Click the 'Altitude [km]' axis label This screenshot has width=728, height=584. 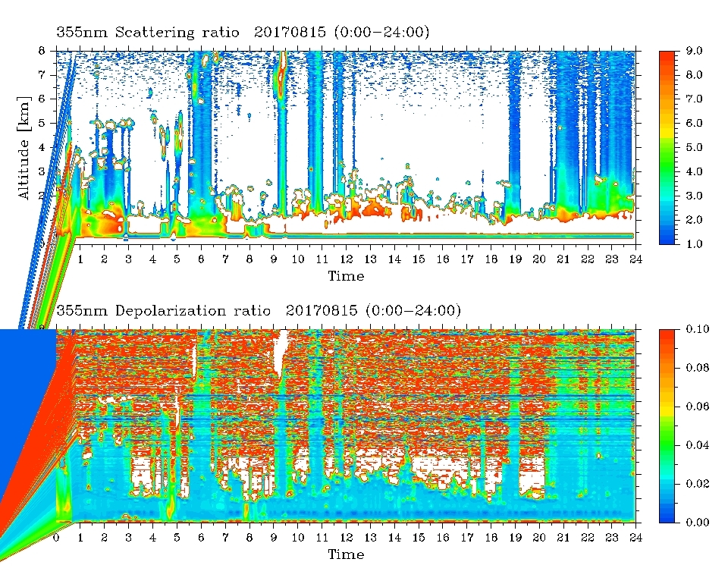point(24,148)
